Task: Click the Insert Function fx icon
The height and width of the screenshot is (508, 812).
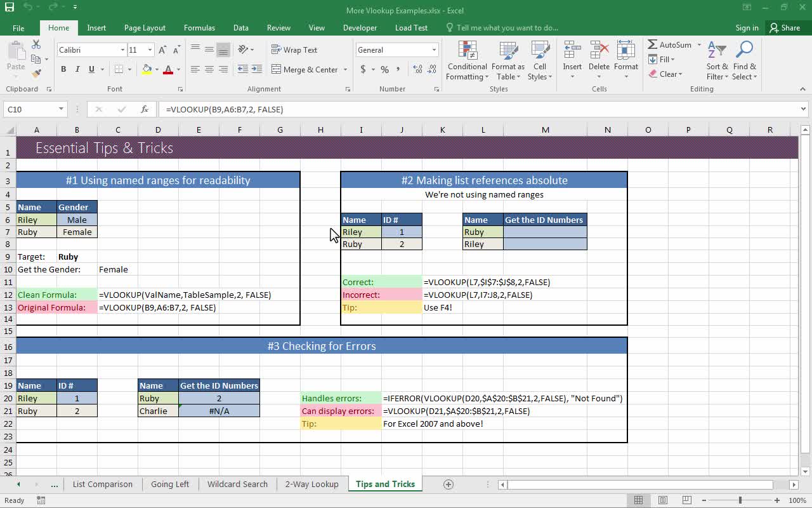Action: click(x=145, y=109)
